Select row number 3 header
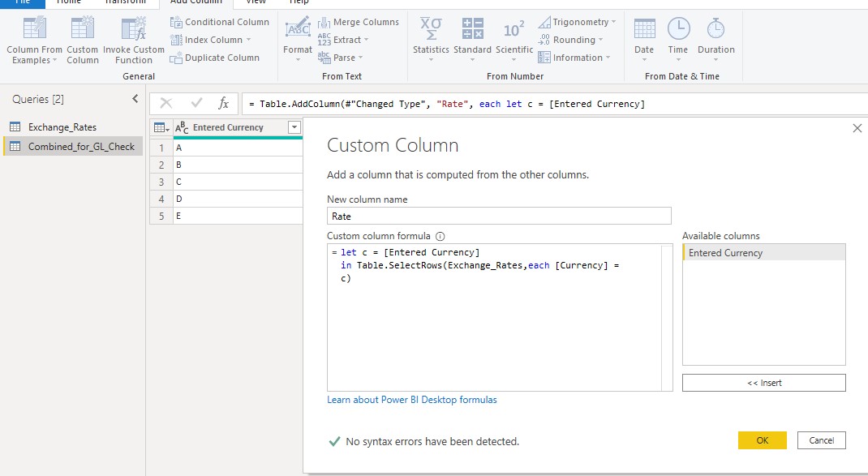The width and height of the screenshot is (868, 476). point(161,182)
